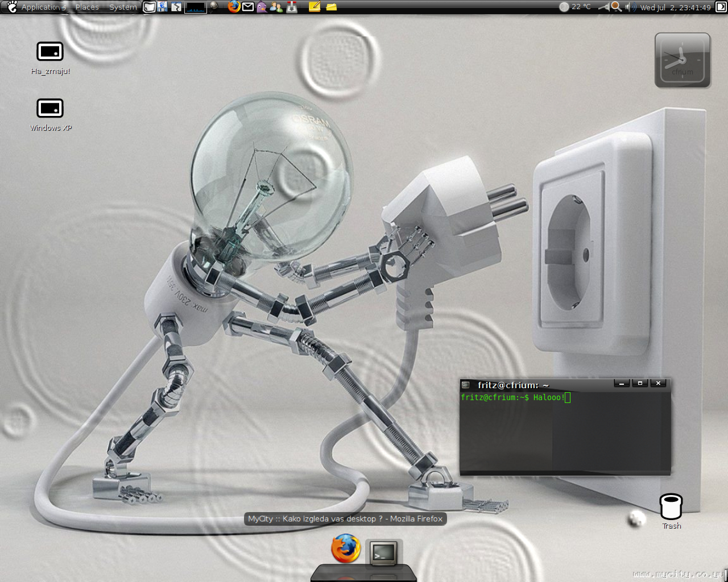Maximize the fritz@cfrium terminal window

(640, 384)
